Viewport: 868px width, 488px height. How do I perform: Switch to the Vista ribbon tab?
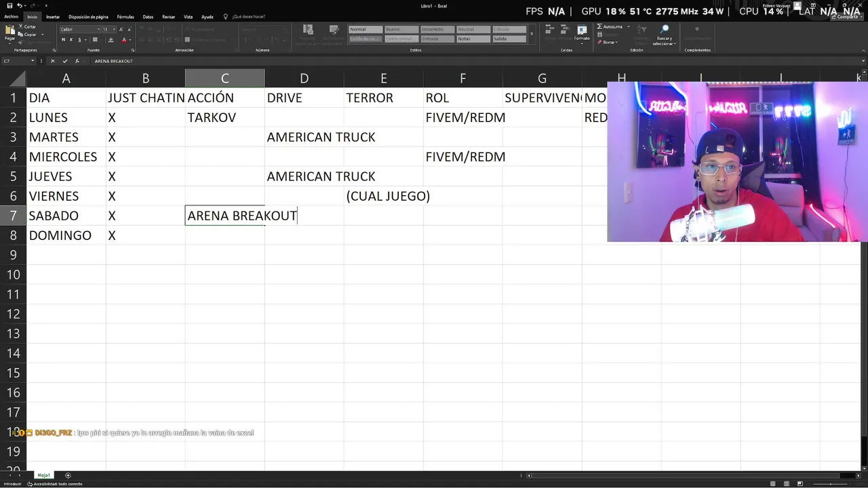tap(188, 17)
